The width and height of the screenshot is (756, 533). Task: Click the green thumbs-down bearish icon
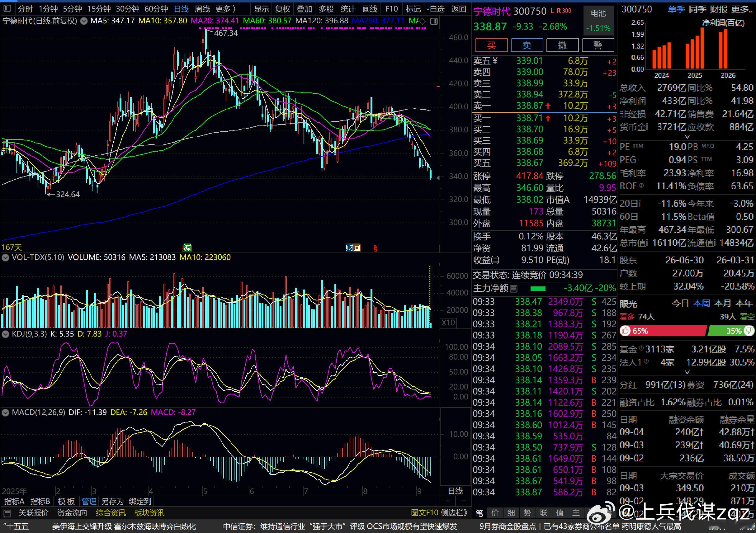749,331
